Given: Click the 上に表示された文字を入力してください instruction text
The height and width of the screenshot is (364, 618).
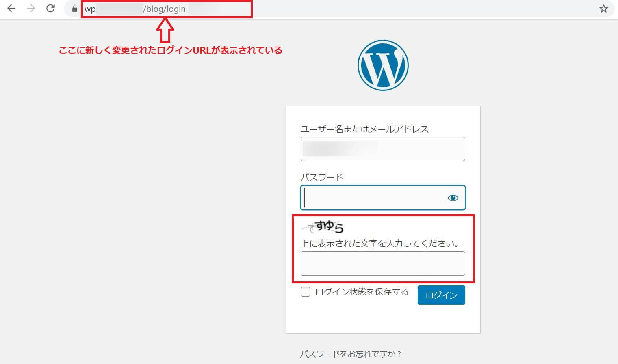Looking at the screenshot, I should coord(380,243).
